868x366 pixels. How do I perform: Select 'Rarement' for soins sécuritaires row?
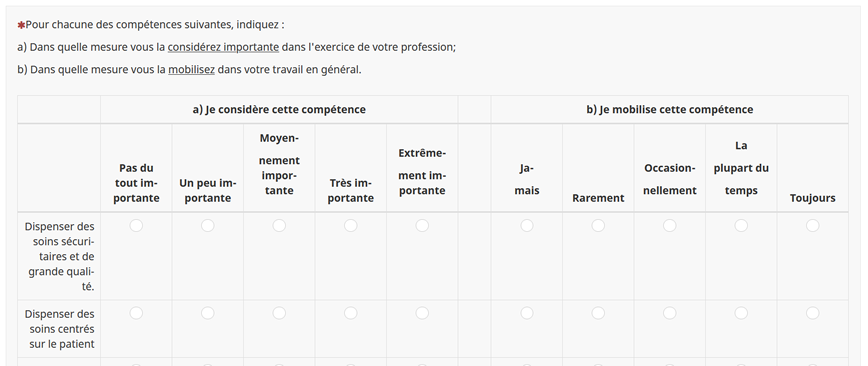point(598,226)
